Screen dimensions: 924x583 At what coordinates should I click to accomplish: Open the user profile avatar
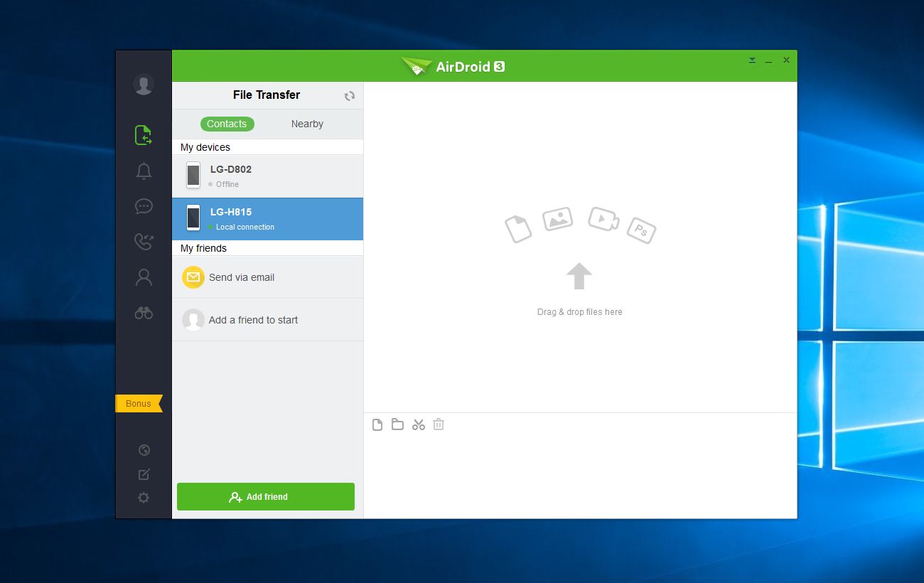(144, 85)
